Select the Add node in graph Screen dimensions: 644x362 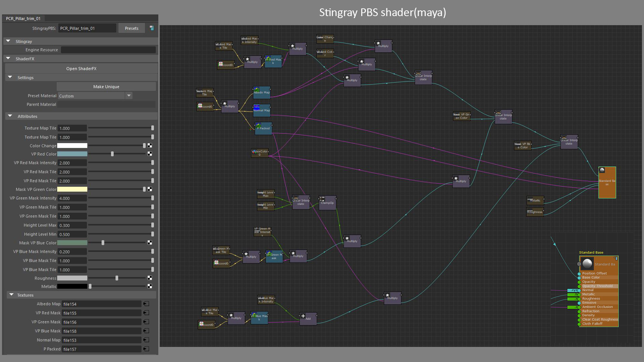click(308, 318)
